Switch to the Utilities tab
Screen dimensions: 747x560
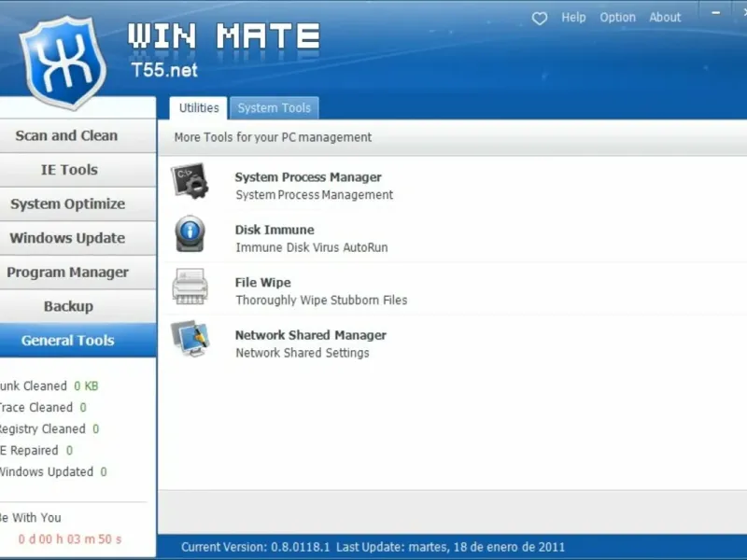coord(199,108)
